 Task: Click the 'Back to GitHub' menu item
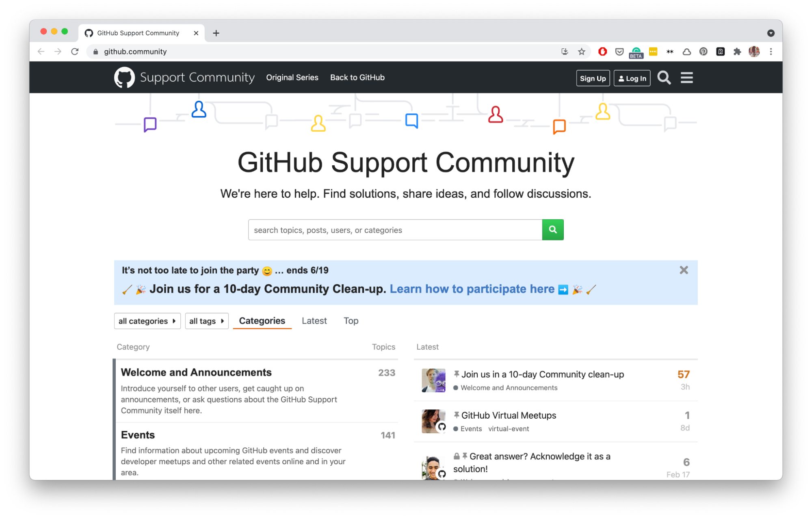[357, 77]
